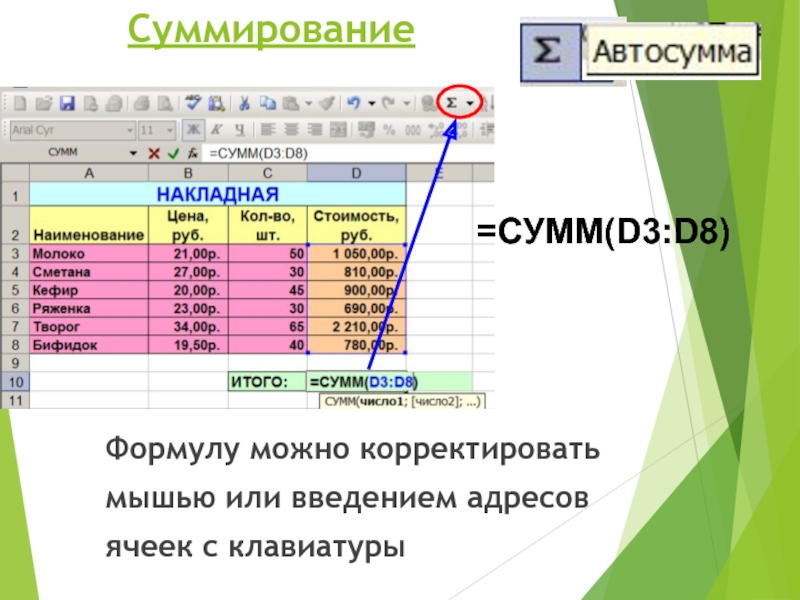The image size is (800, 600).
Task: Apply thousands separator 000 icon
Action: click(x=413, y=130)
